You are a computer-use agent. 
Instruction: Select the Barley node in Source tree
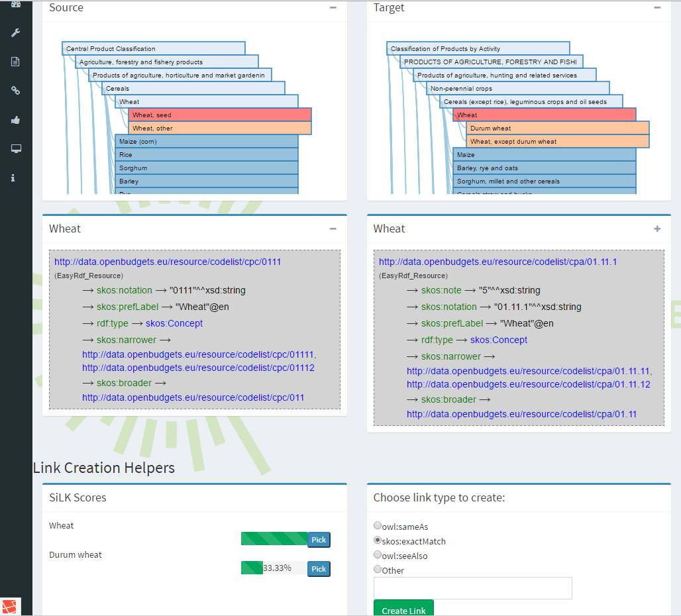coord(207,181)
